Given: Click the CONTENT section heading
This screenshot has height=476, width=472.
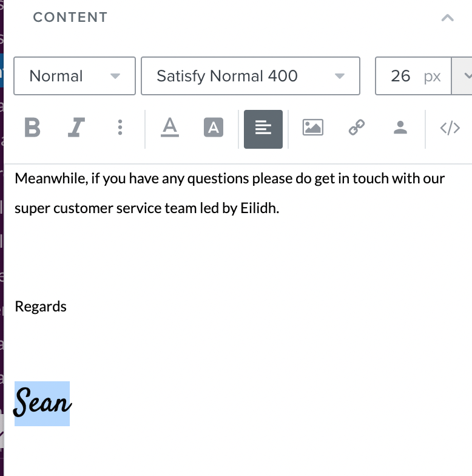Looking at the screenshot, I should pos(70,17).
